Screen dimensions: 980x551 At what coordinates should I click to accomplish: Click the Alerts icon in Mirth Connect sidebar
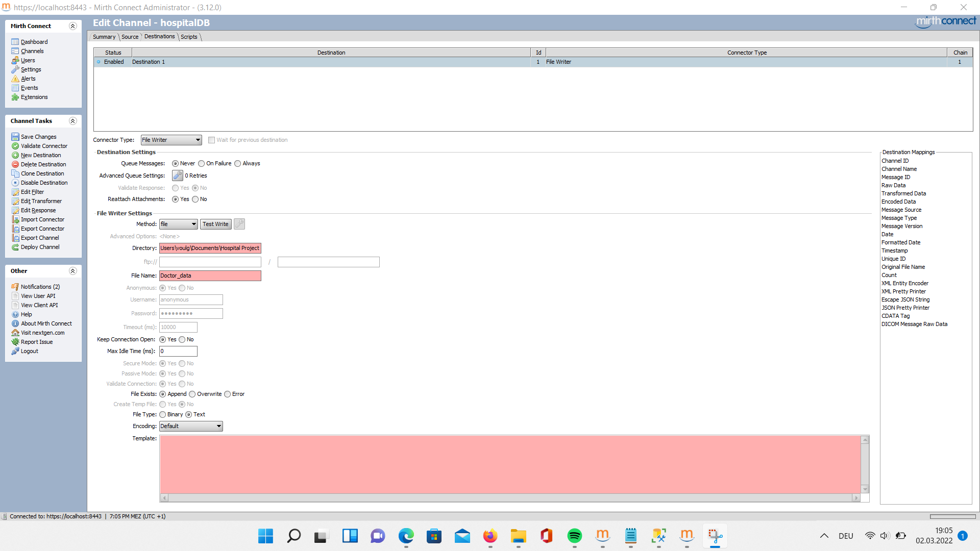coord(15,79)
